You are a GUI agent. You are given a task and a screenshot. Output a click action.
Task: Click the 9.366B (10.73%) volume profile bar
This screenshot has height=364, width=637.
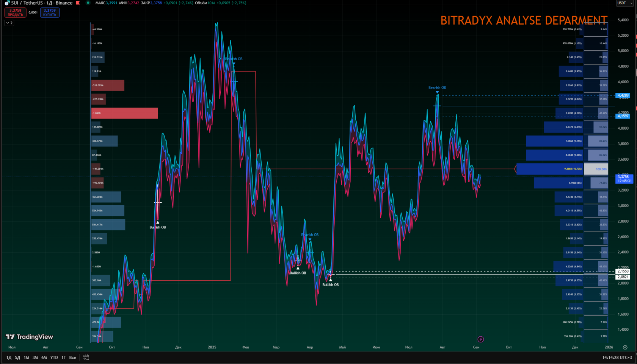[550, 169]
